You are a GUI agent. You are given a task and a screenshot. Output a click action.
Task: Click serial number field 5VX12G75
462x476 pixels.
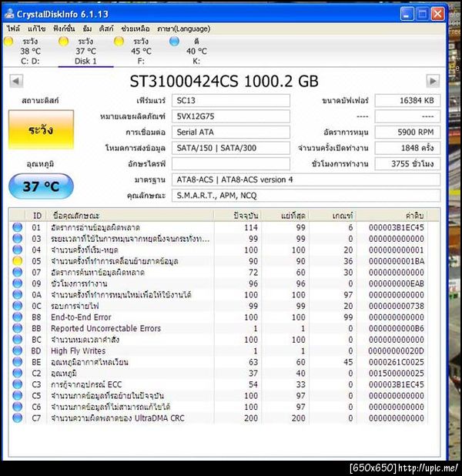[231, 116]
